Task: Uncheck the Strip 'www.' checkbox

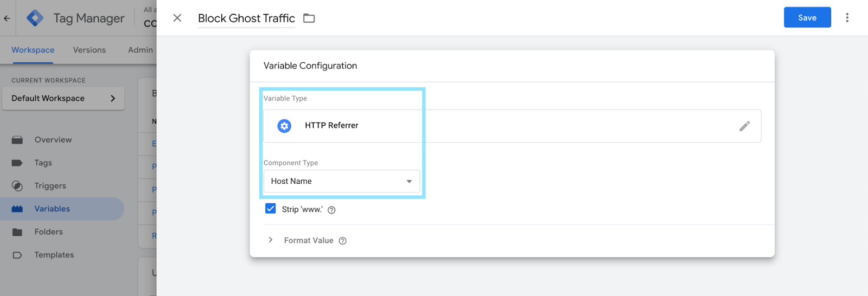Action: click(x=270, y=209)
